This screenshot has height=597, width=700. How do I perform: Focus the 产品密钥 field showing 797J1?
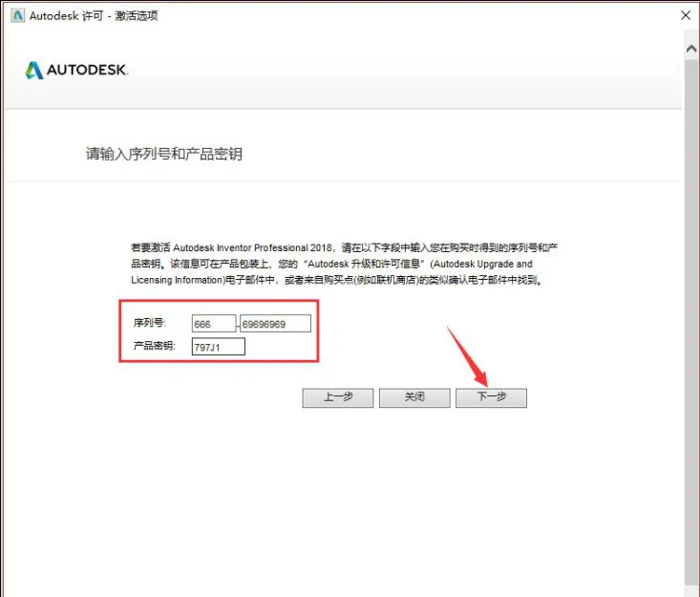pos(219,347)
